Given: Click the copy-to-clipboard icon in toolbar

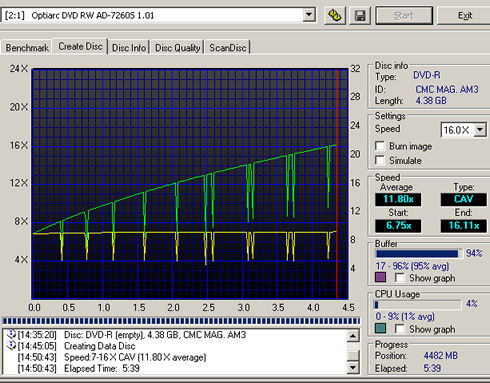Looking at the screenshot, I should (x=335, y=15).
